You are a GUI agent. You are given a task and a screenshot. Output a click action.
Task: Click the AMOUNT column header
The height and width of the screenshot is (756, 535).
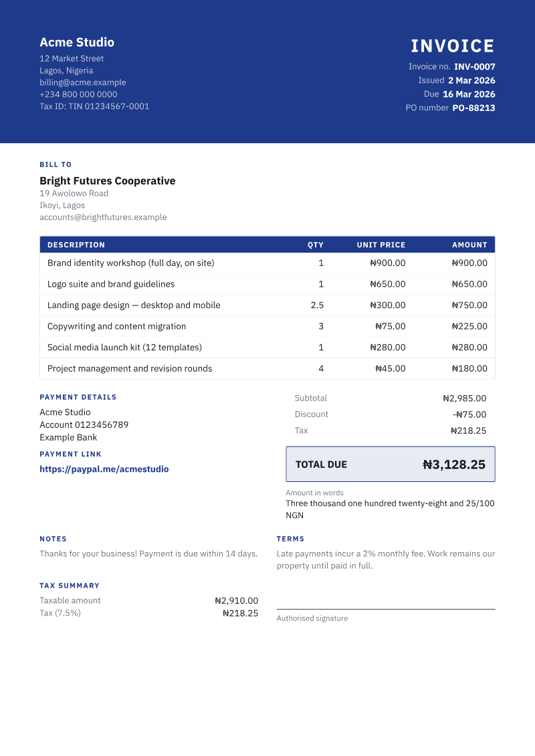click(x=469, y=245)
